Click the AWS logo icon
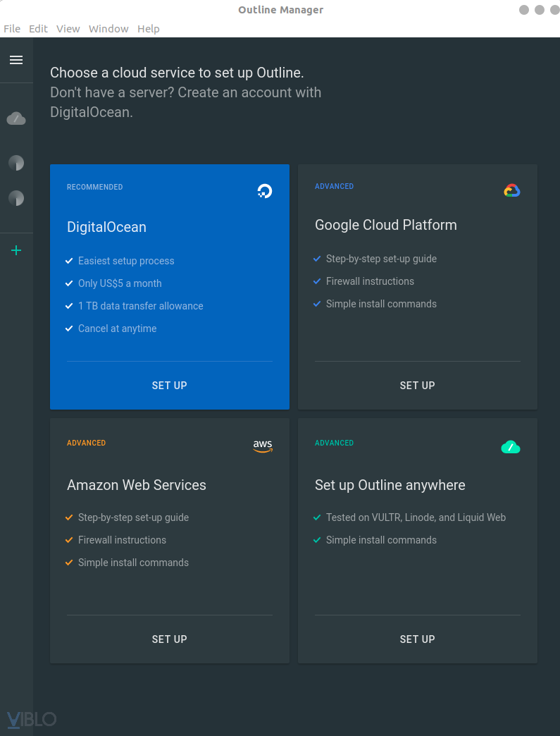Viewport: 560px width, 736px height. (x=263, y=446)
